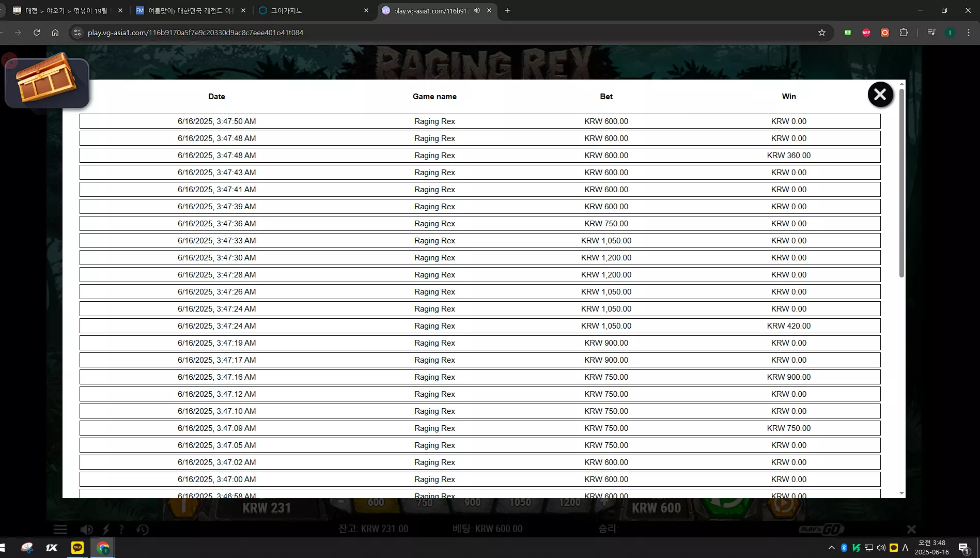Open the Chrome profile avatar
980x558 pixels.
pyautogui.click(x=950, y=33)
